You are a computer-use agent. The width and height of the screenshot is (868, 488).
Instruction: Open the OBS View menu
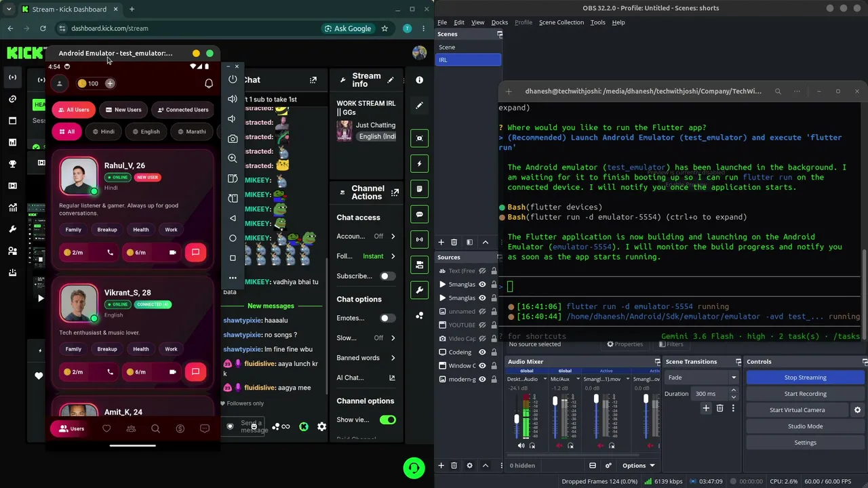(x=478, y=22)
